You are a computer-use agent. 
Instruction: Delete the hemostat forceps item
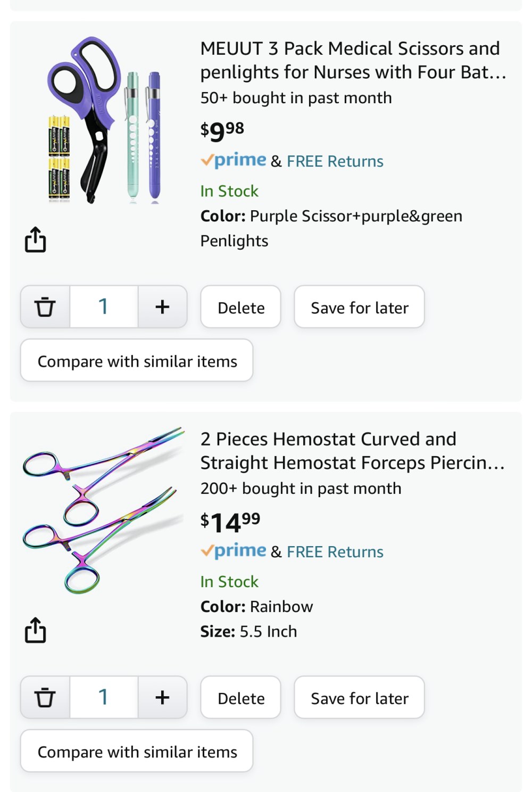(240, 697)
